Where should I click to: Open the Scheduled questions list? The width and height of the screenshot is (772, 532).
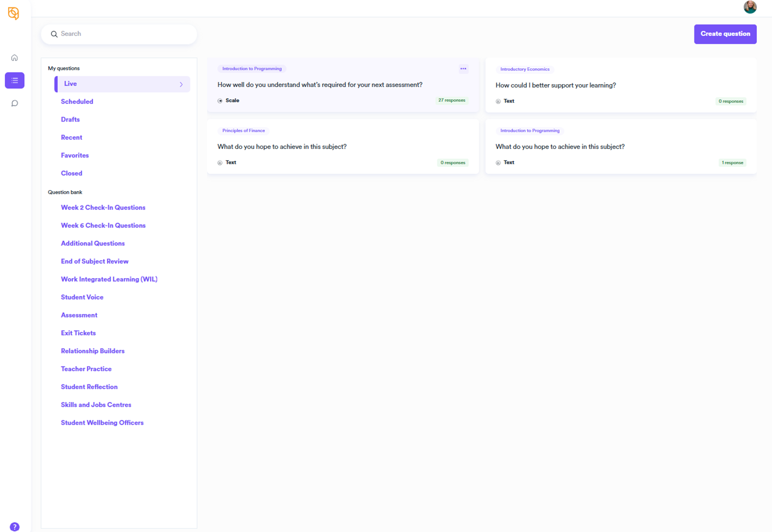coord(77,102)
